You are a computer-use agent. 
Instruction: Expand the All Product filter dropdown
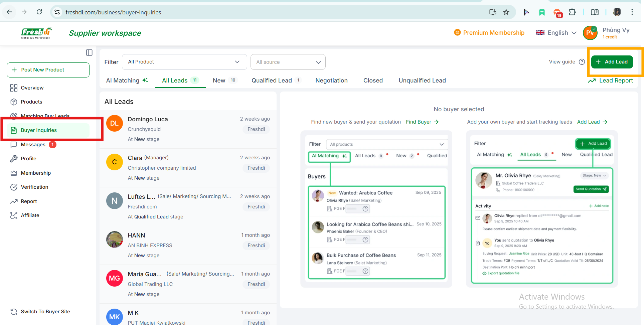(184, 62)
